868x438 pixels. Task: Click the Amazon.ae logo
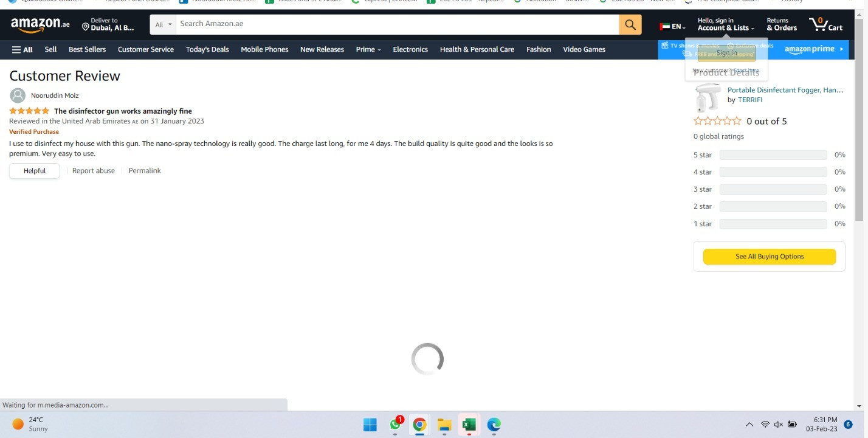pos(40,25)
